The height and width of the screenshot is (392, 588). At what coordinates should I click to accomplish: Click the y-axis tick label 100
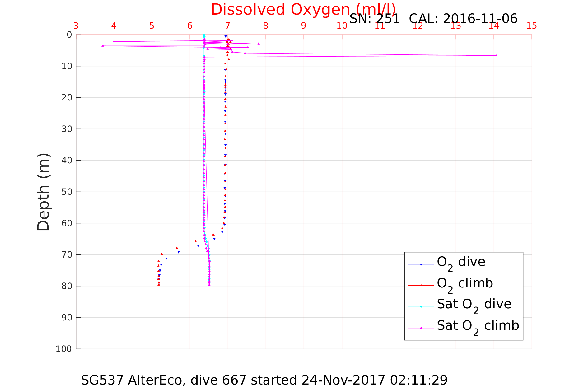(x=64, y=349)
